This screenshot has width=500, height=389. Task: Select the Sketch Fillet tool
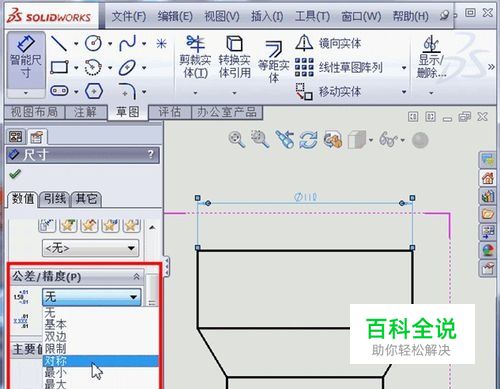(128, 91)
